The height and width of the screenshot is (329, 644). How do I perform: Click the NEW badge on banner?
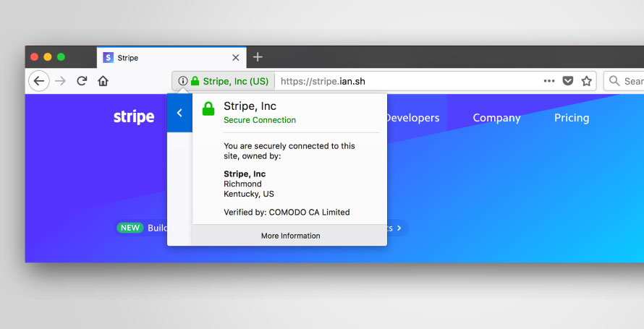point(130,228)
